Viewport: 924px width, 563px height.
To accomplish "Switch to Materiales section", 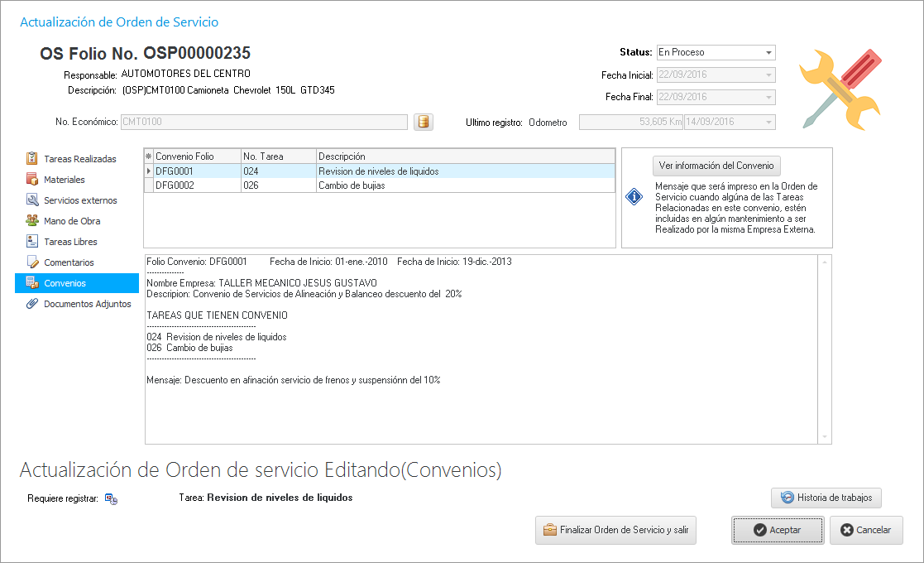I will 64,180.
